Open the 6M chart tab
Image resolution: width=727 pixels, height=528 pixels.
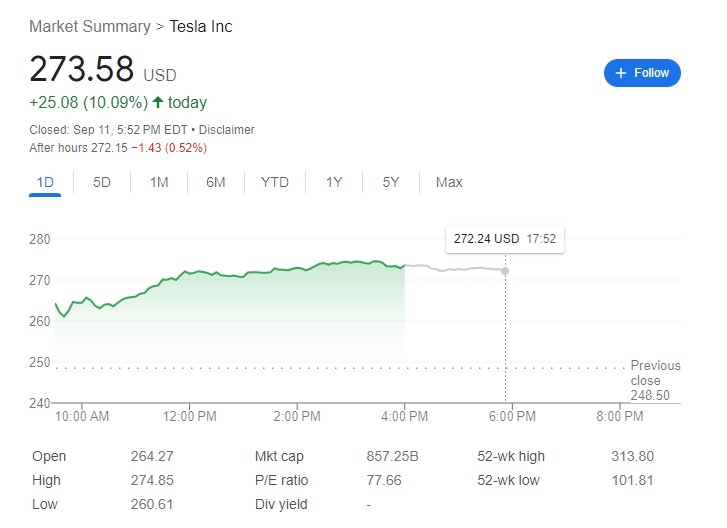pos(216,182)
